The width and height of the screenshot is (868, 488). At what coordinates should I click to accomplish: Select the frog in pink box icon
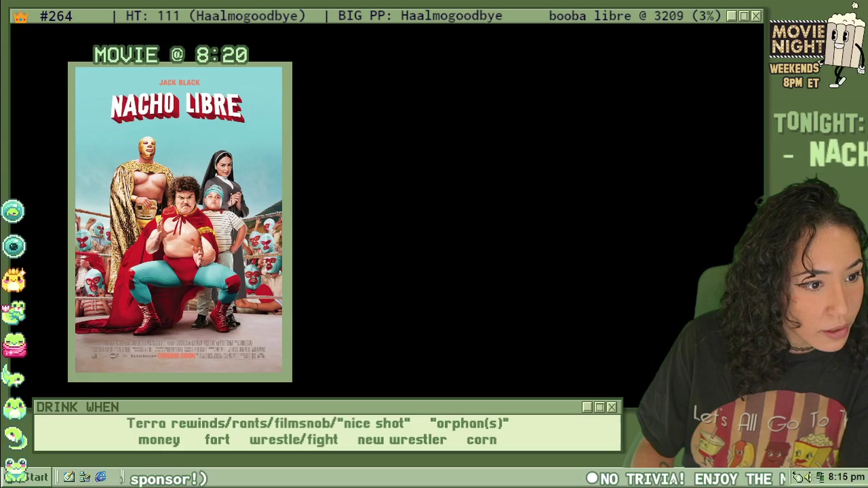click(x=14, y=346)
